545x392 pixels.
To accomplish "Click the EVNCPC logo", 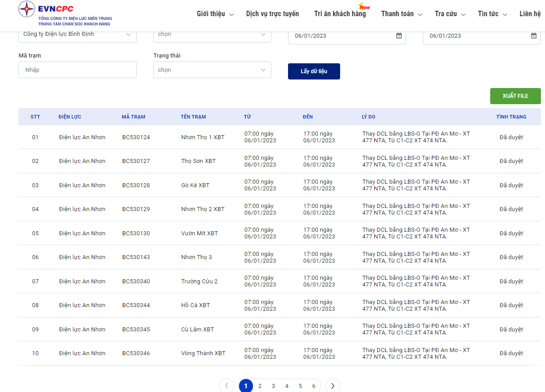I will pyautogui.click(x=65, y=13).
